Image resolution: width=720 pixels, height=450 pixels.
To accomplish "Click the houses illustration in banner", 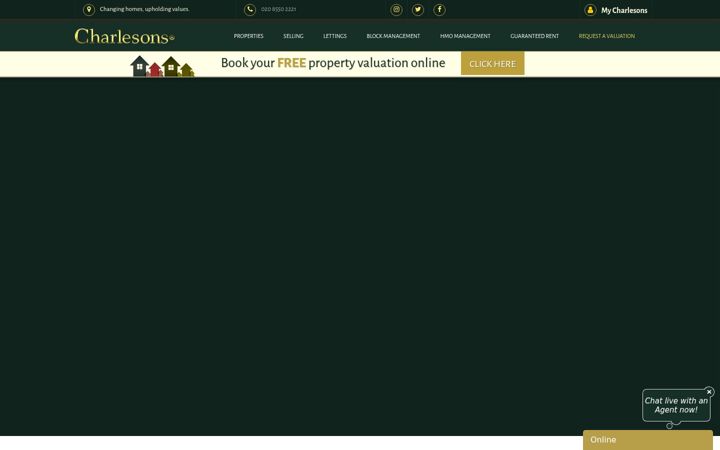I will point(162,66).
